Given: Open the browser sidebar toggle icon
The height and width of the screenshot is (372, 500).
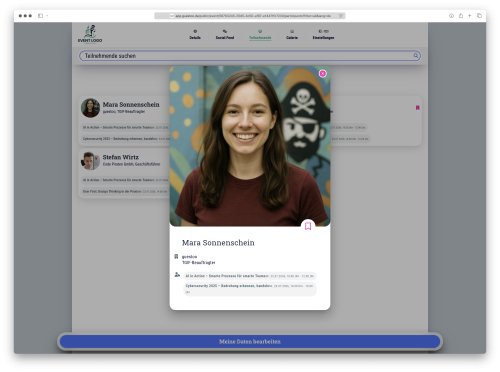Looking at the screenshot, I should [41, 16].
